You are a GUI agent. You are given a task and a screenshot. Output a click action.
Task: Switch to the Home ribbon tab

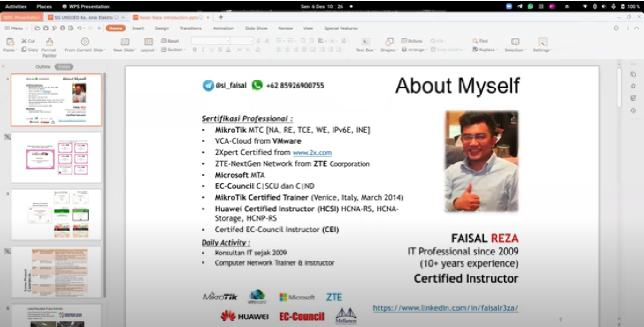pyautogui.click(x=115, y=29)
